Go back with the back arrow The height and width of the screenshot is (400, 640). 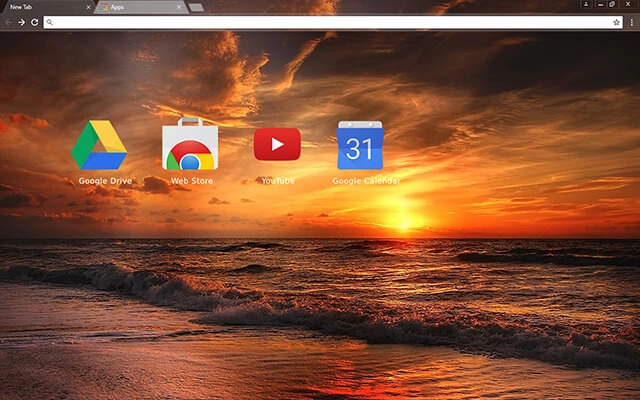click(x=8, y=22)
